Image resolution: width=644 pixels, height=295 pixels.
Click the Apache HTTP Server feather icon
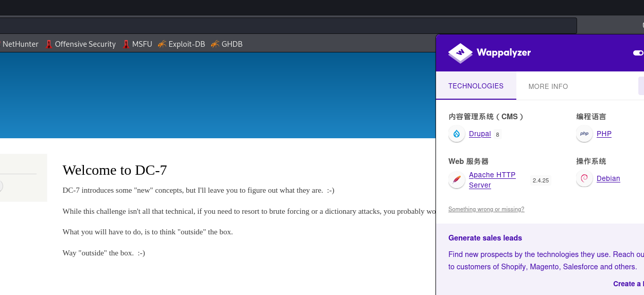click(x=457, y=180)
